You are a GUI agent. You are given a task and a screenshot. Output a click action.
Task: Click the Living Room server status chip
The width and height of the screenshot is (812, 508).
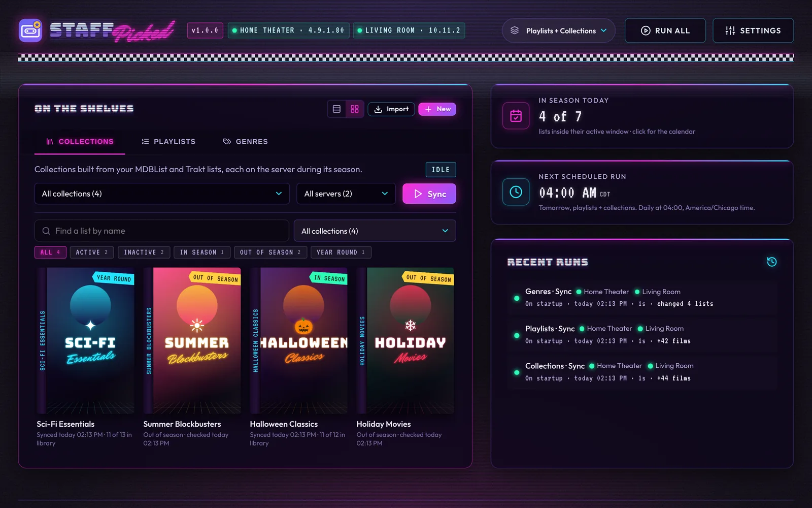409,30
